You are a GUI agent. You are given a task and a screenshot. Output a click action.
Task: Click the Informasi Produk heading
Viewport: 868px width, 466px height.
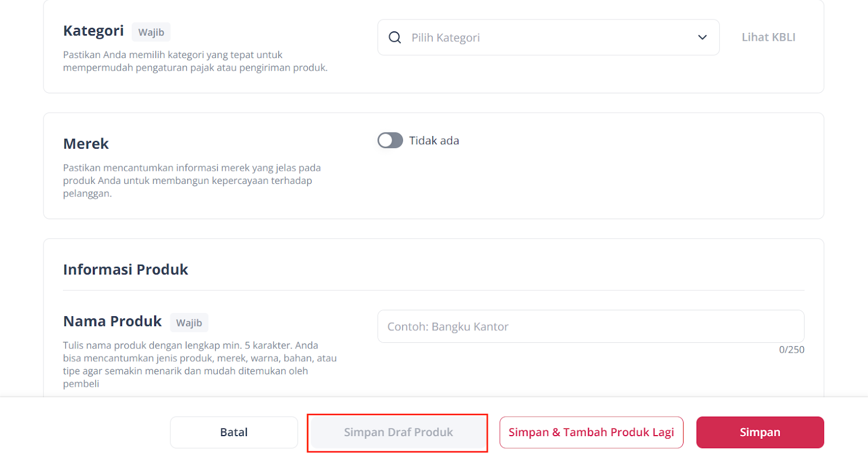click(125, 270)
